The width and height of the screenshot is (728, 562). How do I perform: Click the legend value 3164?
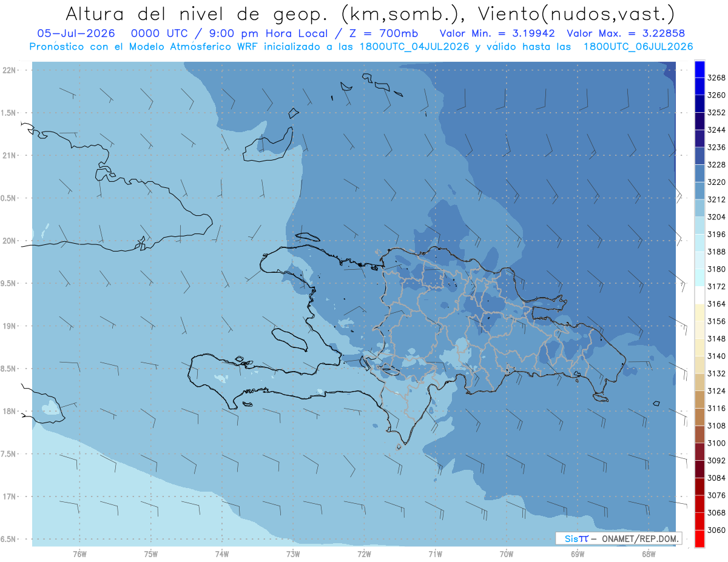click(x=716, y=304)
